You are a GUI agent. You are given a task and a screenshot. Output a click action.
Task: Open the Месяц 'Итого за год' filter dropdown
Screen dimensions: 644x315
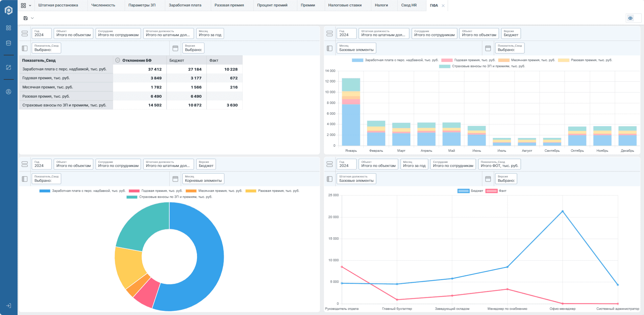click(210, 33)
